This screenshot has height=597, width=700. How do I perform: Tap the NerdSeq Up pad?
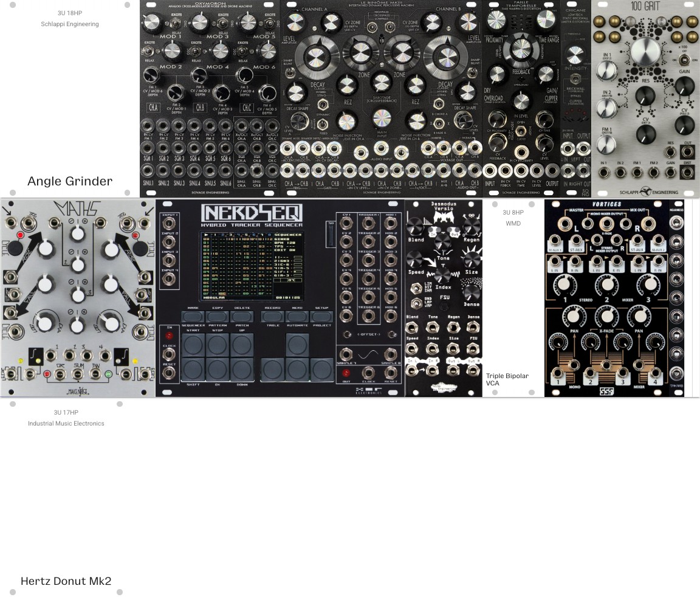242,344
